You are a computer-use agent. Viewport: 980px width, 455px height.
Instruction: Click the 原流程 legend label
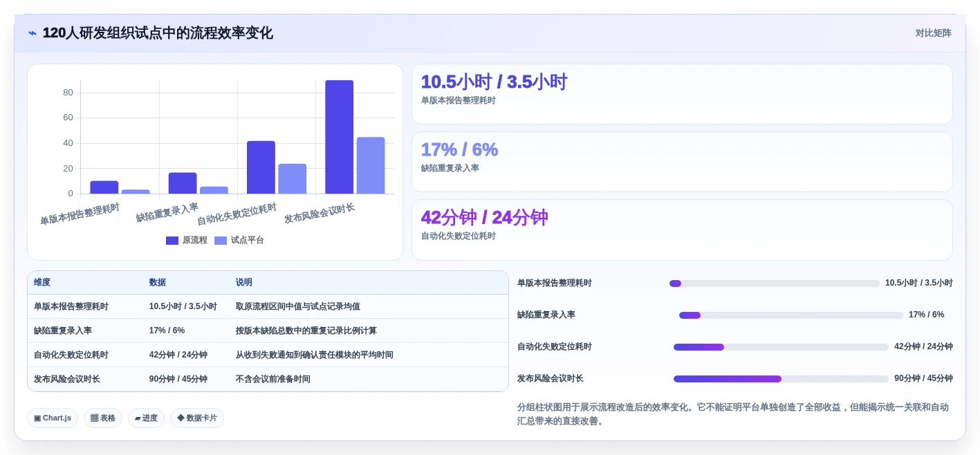(195, 241)
